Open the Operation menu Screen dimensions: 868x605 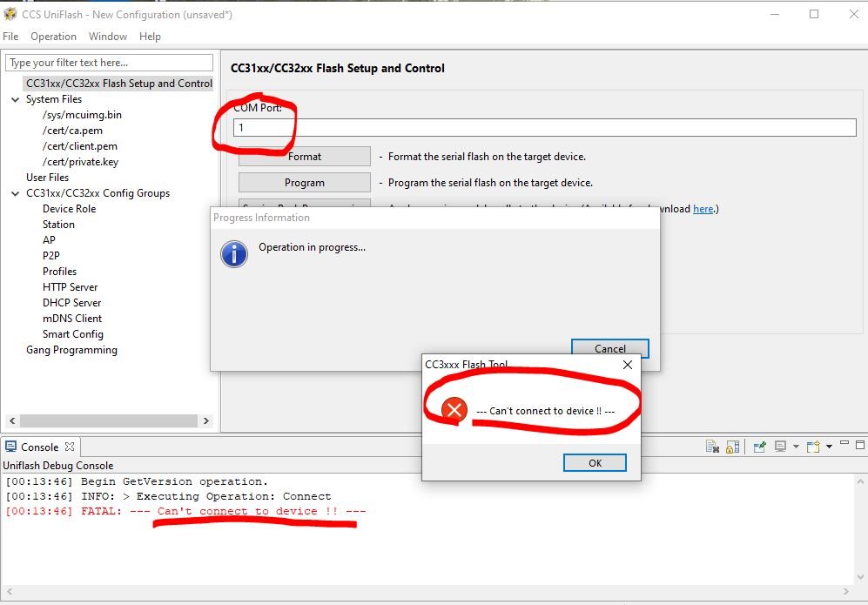[x=53, y=37]
